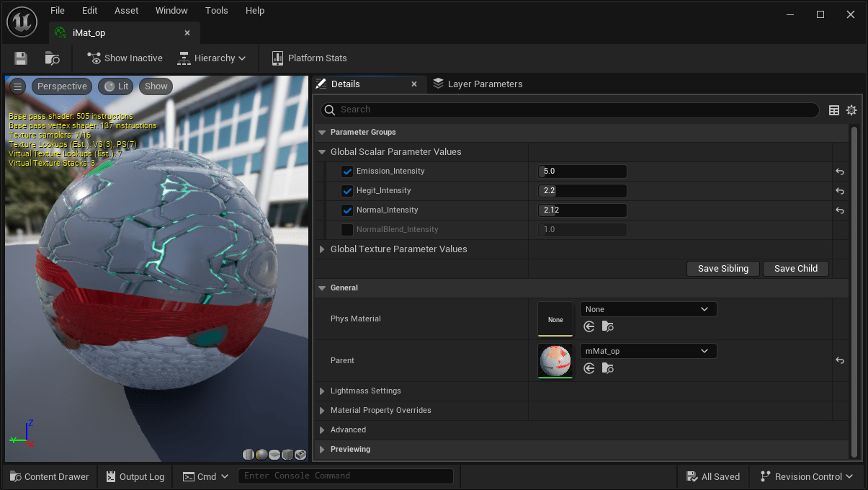
Task: Use selected asset for Phys Material
Action: click(589, 326)
